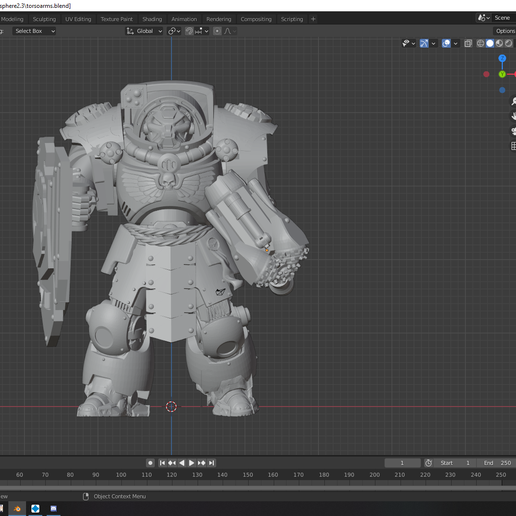This screenshot has height=516, width=516.
Task: Select the Compositing workspace tab
Action: tap(256, 19)
